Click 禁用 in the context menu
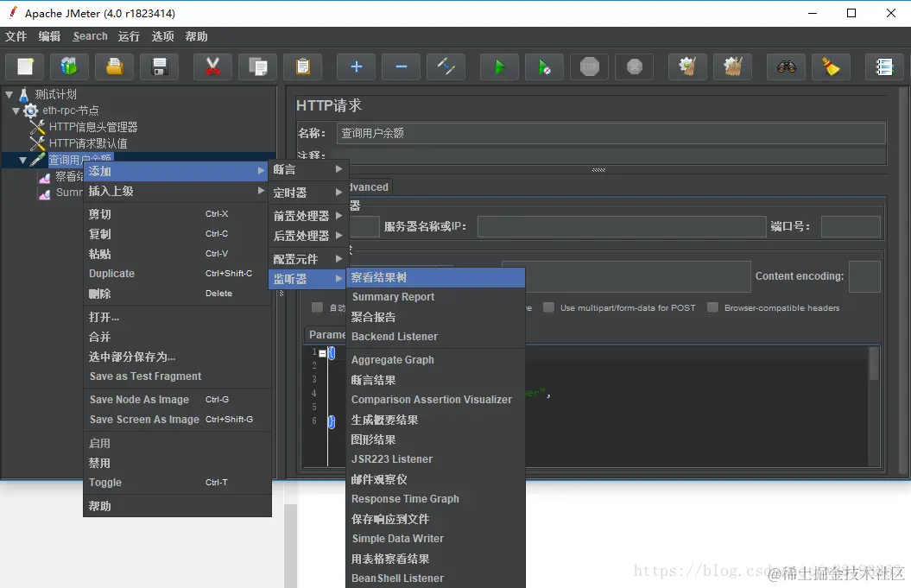 (x=177, y=463)
